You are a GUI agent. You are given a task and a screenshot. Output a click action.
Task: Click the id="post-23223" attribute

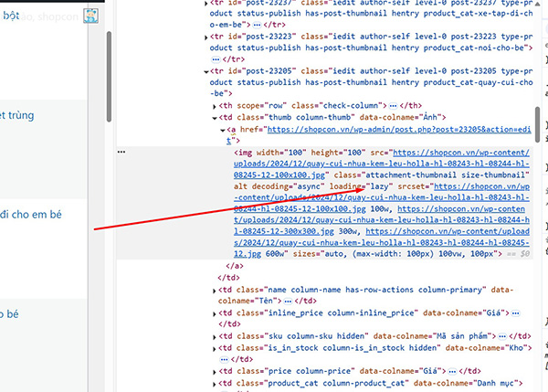pos(262,37)
